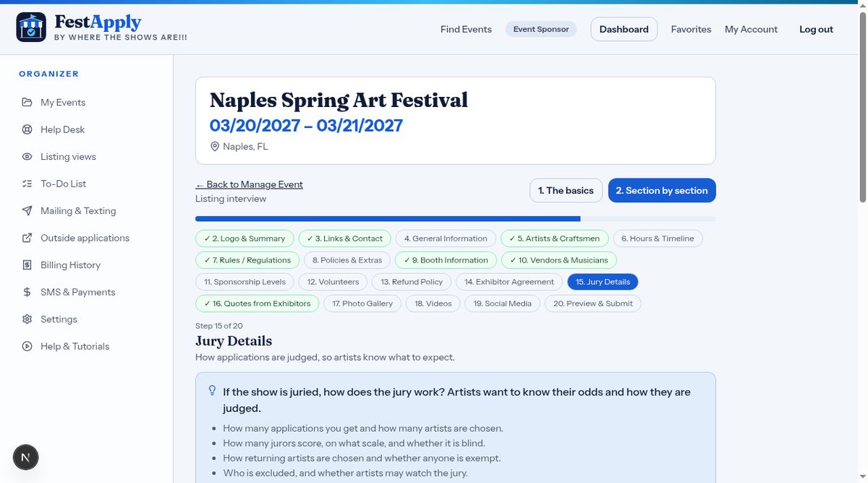This screenshot has height=483, width=868.
Task: Click the listing interview progress bar
Action: 456,218
